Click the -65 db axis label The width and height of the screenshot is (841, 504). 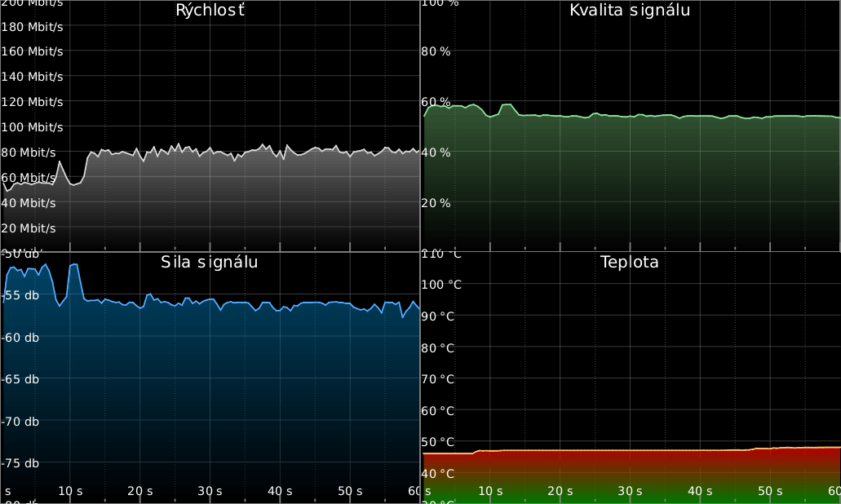click(20, 379)
